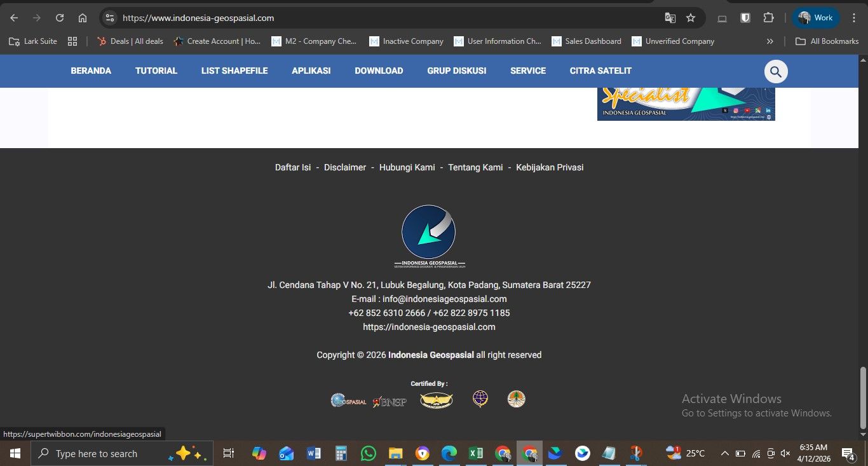868x466 pixels.
Task: Select DOWNLOAD in the navigation bar
Action: [x=379, y=71]
